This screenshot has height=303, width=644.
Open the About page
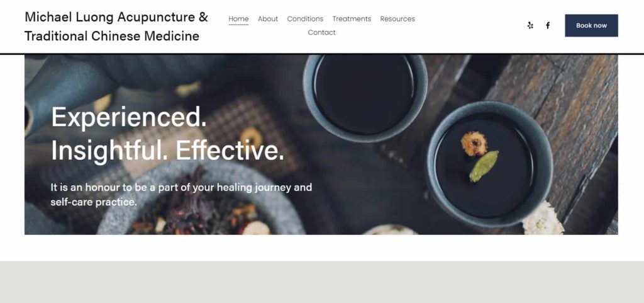[268, 19]
